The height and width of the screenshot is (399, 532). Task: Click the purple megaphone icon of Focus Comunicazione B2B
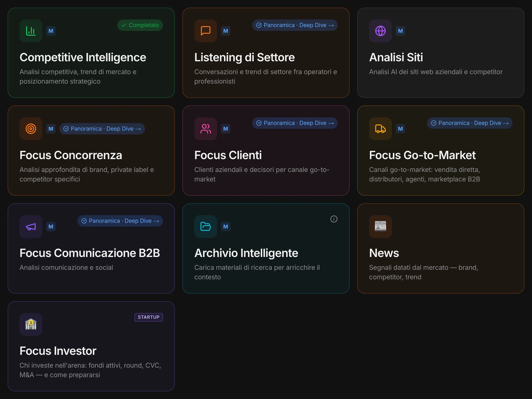(31, 227)
